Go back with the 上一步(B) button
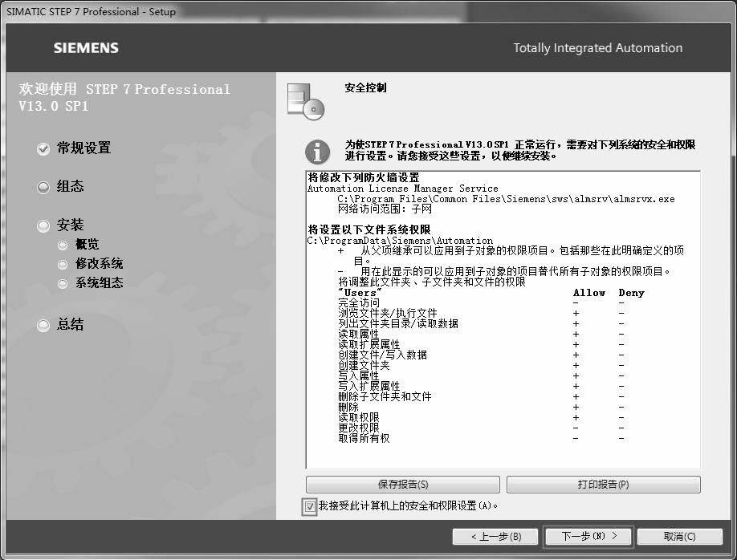 (495, 537)
